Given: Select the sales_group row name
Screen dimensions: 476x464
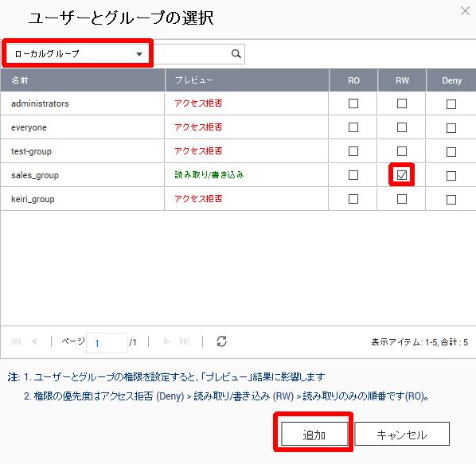Looking at the screenshot, I should pos(35,175).
